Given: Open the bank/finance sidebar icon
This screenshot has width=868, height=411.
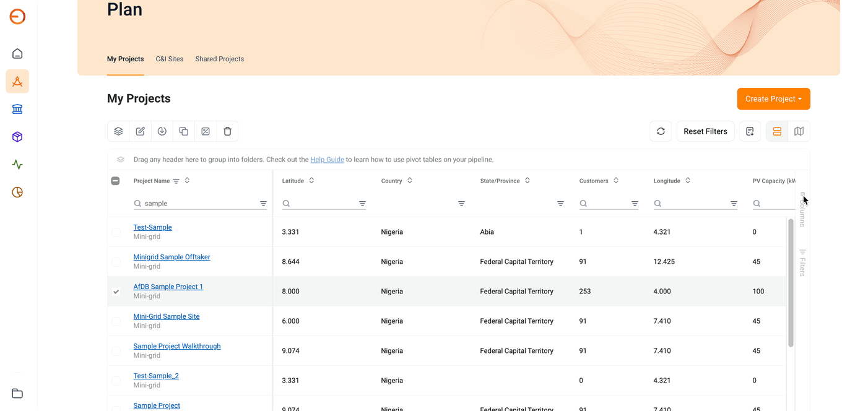Looking at the screenshot, I should click(17, 109).
